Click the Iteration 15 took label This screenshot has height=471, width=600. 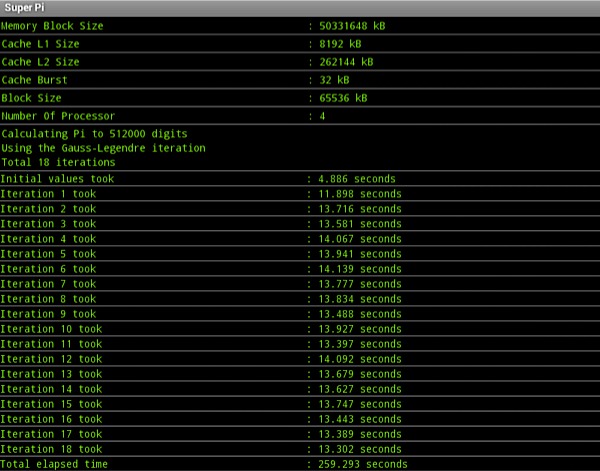pyautogui.click(x=51, y=404)
